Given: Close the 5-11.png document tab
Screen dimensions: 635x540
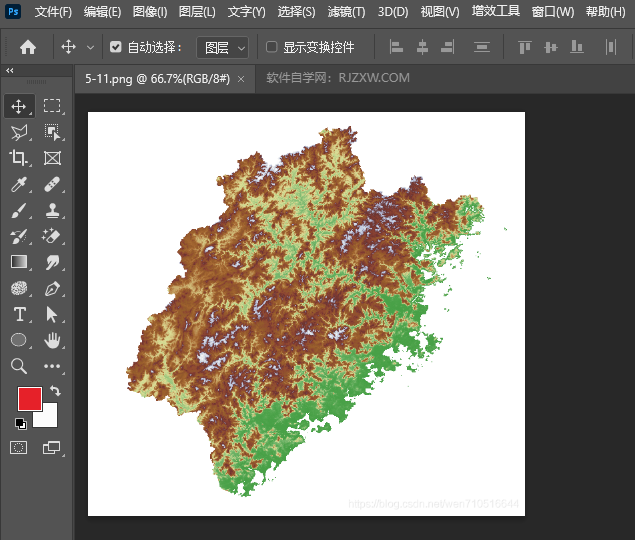Looking at the screenshot, I should [x=241, y=79].
